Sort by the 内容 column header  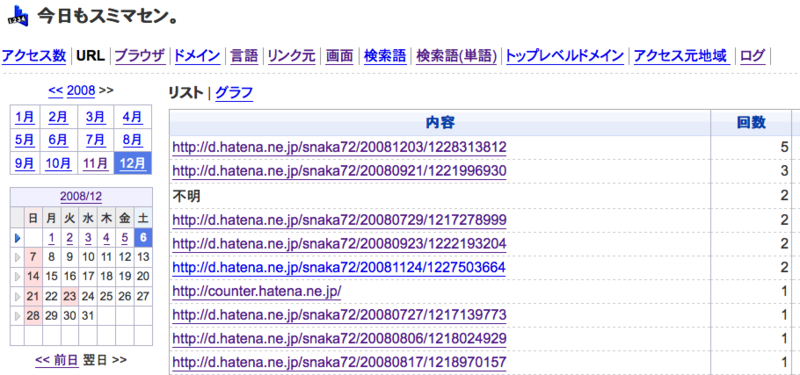point(440,122)
